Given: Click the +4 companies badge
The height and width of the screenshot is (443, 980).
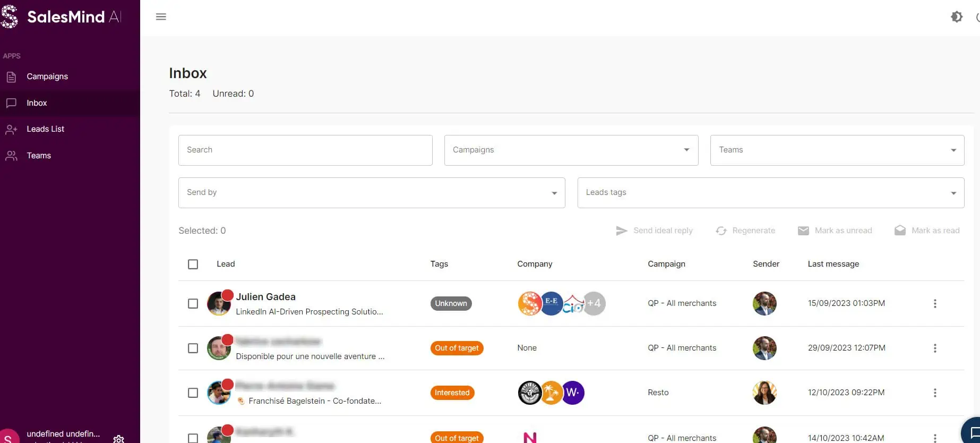Looking at the screenshot, I should click(x=595, y=304).
